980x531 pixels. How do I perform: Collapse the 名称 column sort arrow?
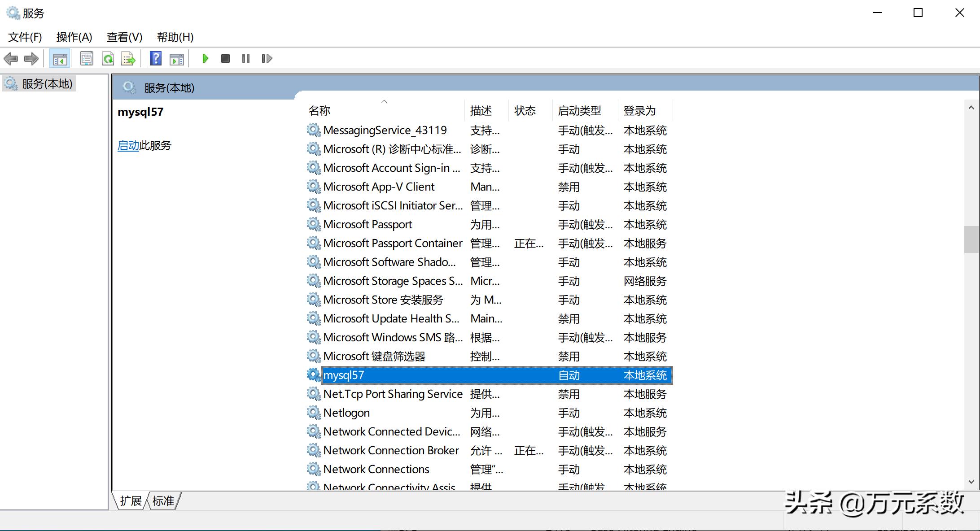pyautogui.click(x=385, y=102)
